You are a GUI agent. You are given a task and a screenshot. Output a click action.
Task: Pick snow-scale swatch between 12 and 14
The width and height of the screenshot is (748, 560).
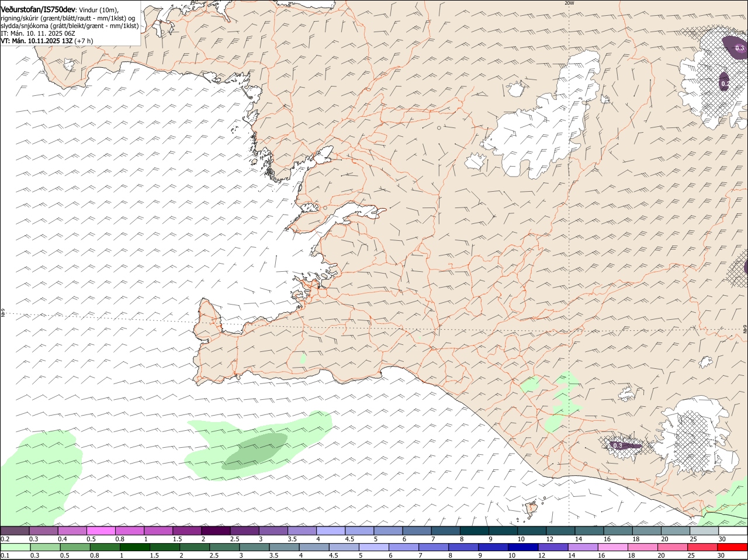(560, 531)
